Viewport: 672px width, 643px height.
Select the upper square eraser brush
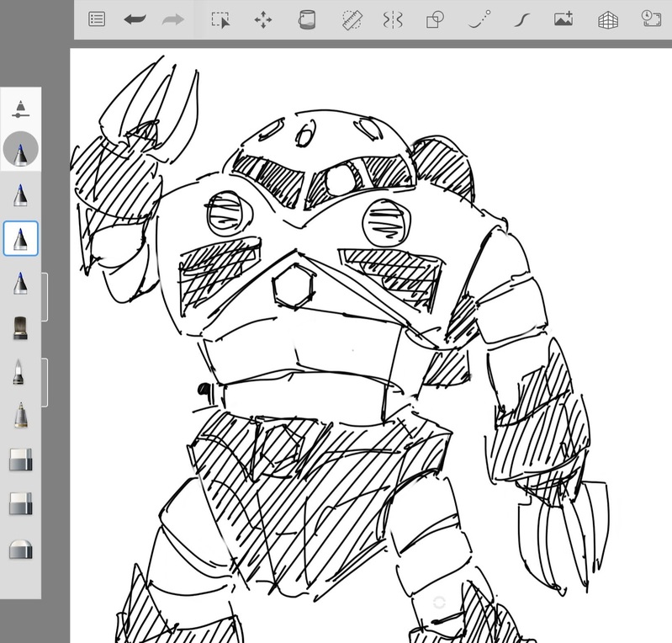[x=20, y=460]
